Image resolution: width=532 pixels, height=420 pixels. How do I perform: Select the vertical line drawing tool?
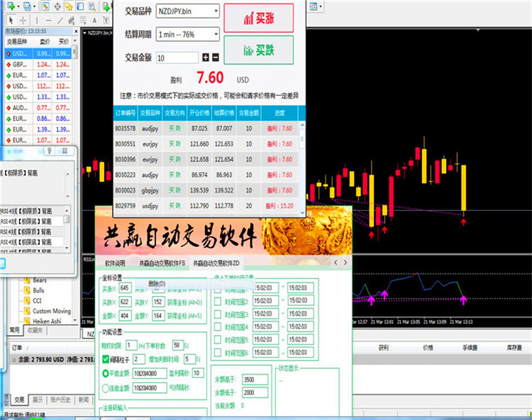[x=36, y=21]
